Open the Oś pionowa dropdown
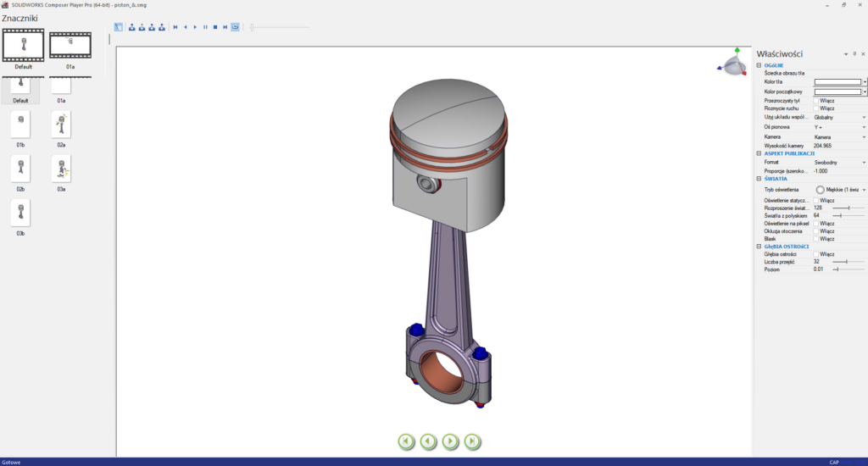Screen dimensions: 868x466 click(864, 127)
